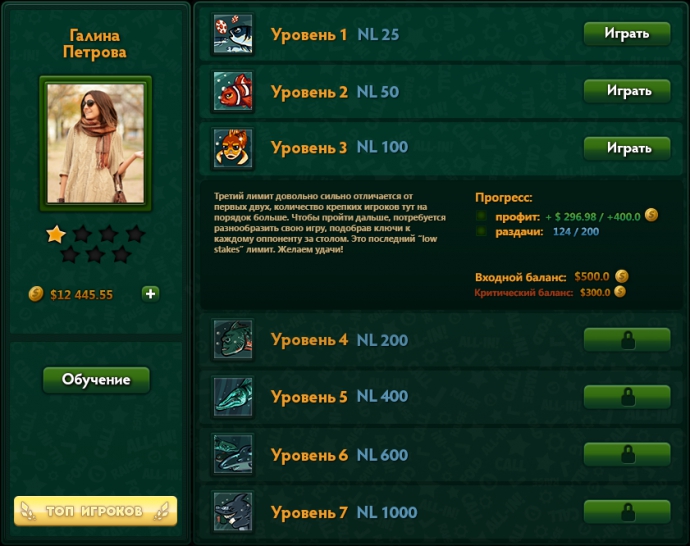Click the Level 1 fish with chips icon

point(233,34)
